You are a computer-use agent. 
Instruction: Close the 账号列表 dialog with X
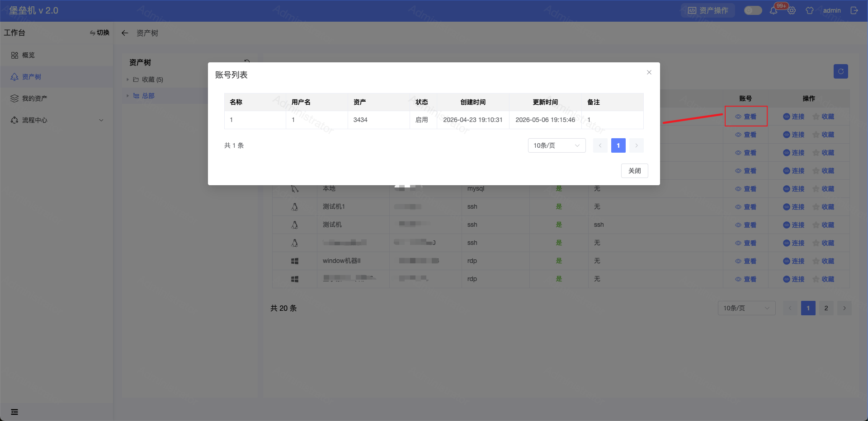649,72
